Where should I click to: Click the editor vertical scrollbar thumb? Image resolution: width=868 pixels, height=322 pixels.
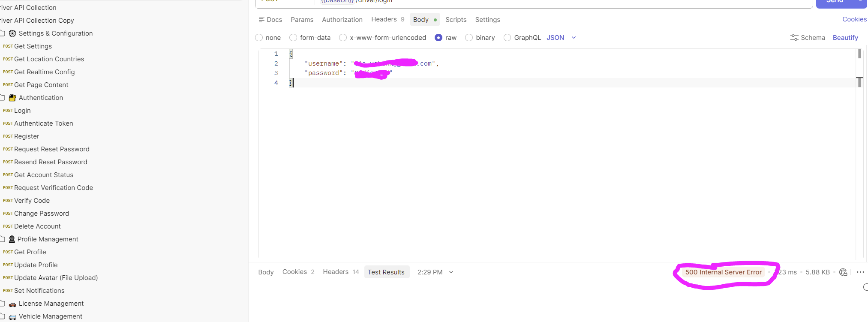[x=859, y=54]
